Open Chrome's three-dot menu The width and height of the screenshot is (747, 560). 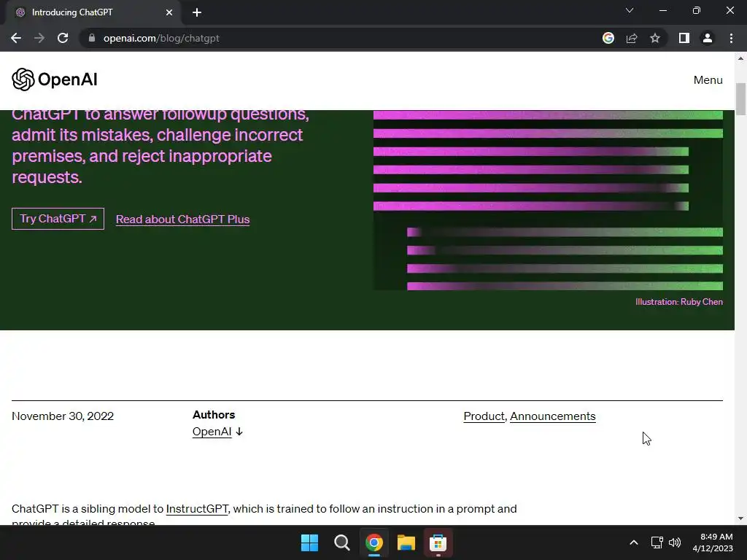[731, 38]
